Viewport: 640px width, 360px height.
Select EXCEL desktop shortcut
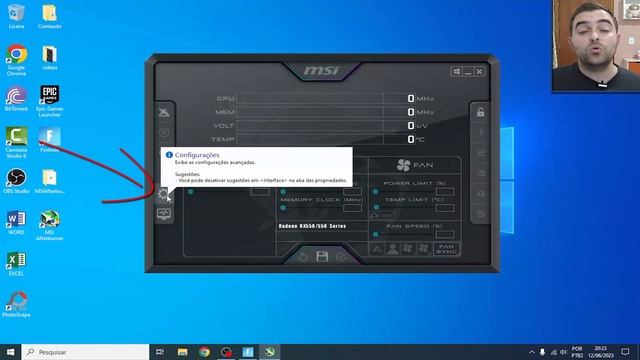coord(16,264)
